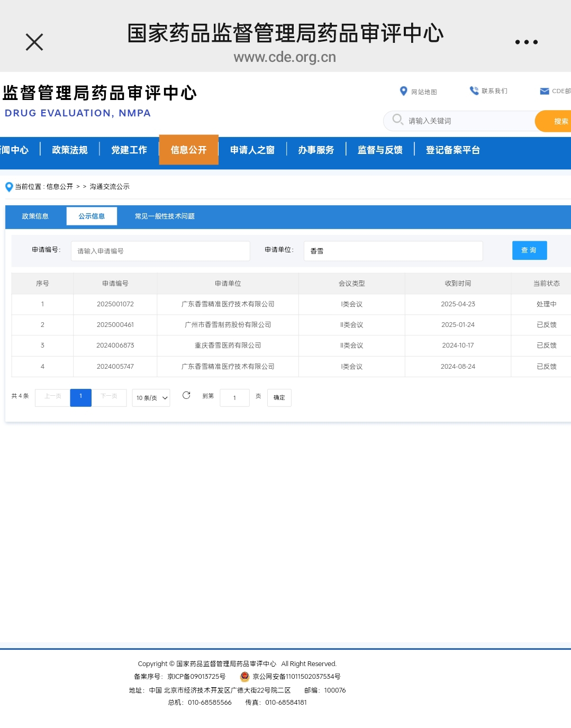Click the contact us phone icon
Viewport: 571px width, 728px height.
pyautogui.click(x=474, y=91)
